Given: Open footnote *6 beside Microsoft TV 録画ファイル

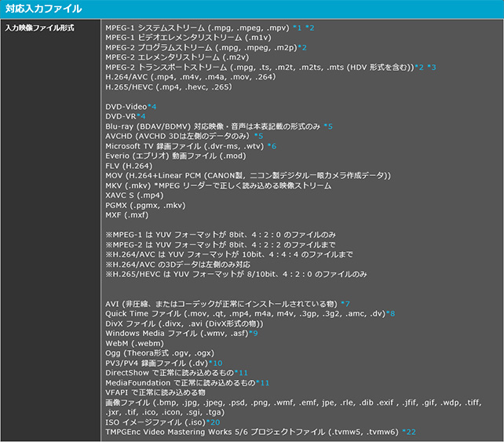Looking at the screenshot, I should tap(272, 146).
